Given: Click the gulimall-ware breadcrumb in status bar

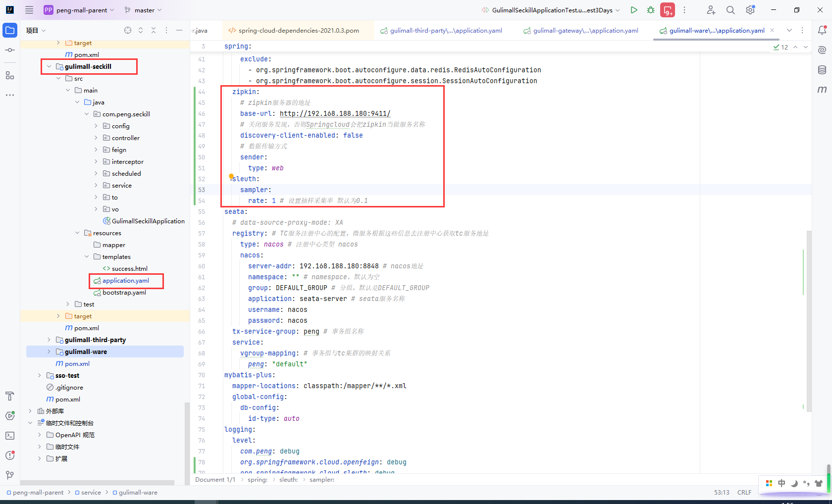Looking at the screenshot, I should [135, 492].
